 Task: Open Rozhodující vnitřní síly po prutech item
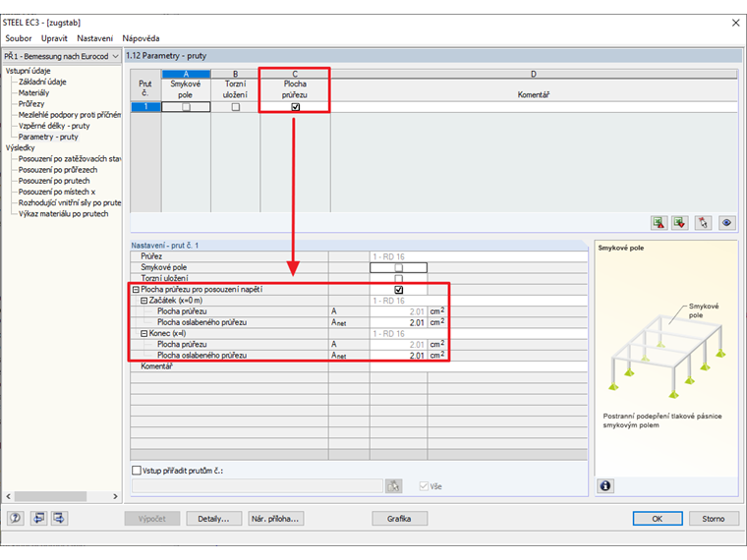[70, 202]
